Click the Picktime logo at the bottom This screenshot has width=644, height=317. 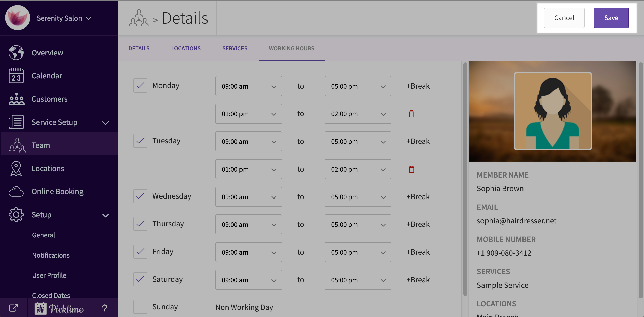coord(59,308)
